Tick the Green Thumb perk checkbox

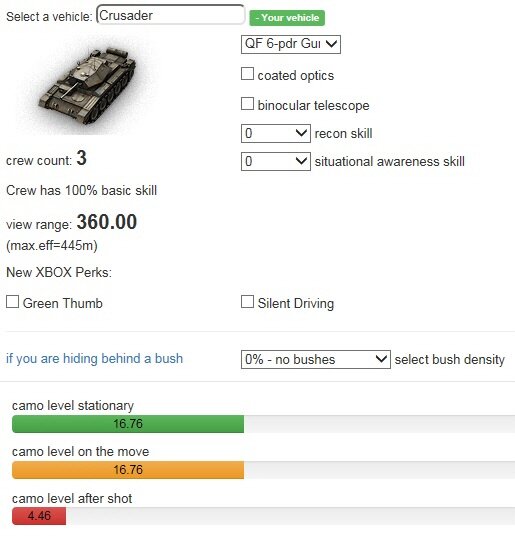[x=13, y=302]
